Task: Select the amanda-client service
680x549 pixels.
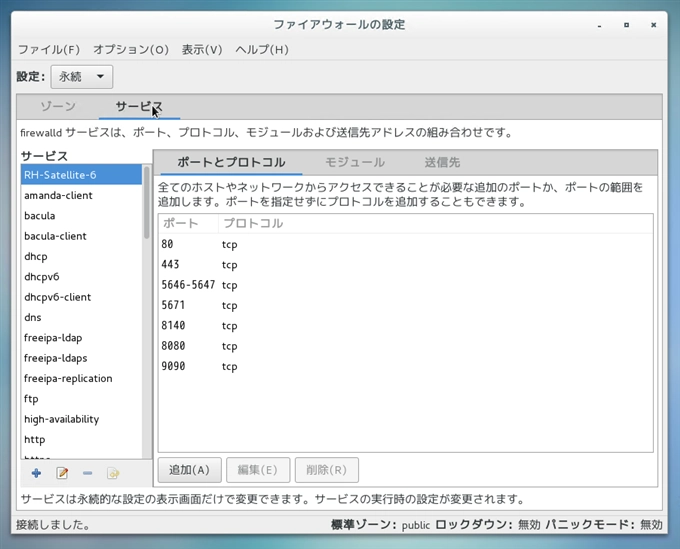Action: click(82, 195)
